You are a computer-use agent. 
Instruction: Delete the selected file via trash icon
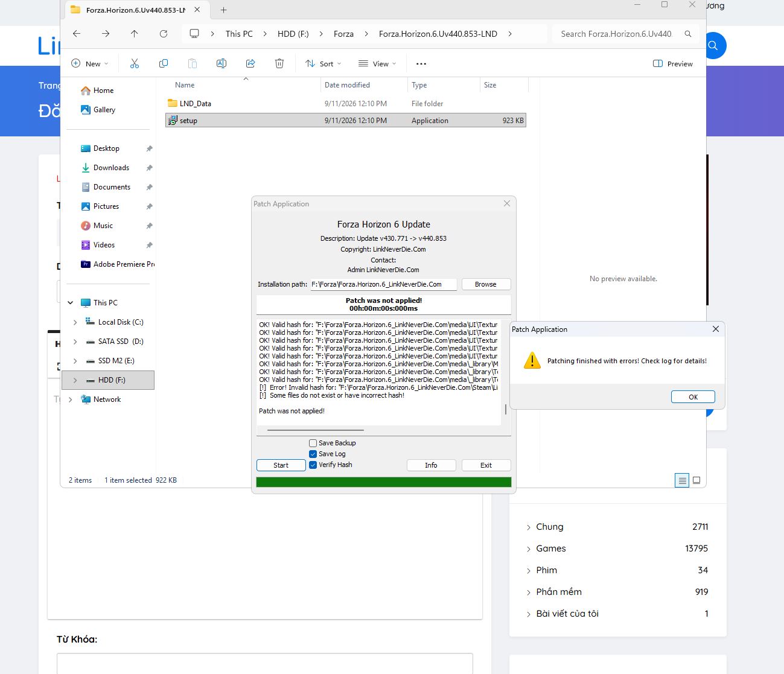coord(279,63)
